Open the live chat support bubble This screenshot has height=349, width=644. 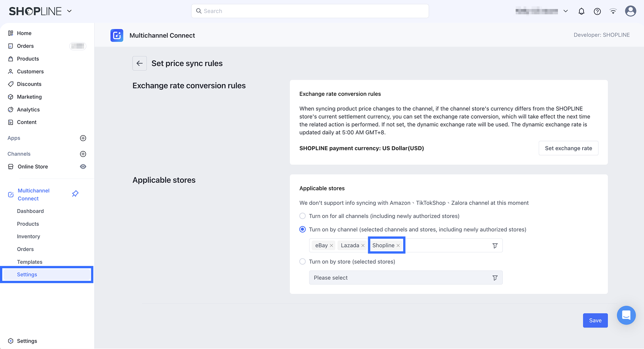click(x=626, y=315)
